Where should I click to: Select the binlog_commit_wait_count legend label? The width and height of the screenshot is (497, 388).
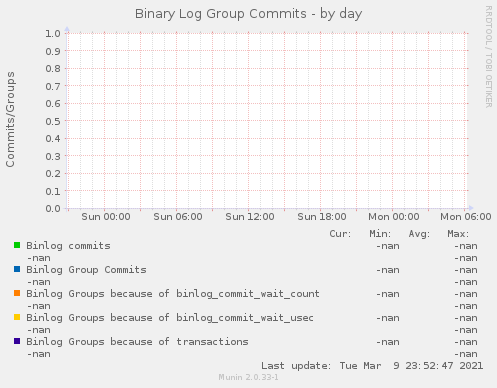pos(173,294)
